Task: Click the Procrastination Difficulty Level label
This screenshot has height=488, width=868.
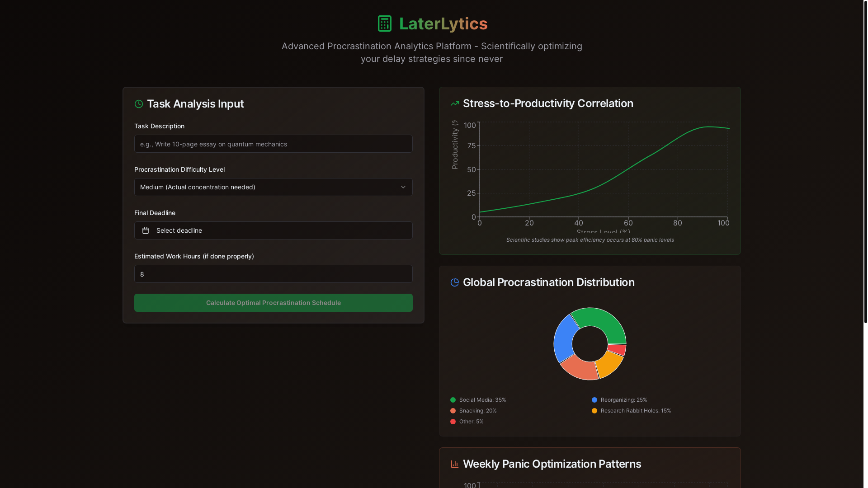Action: click(179, 169)
